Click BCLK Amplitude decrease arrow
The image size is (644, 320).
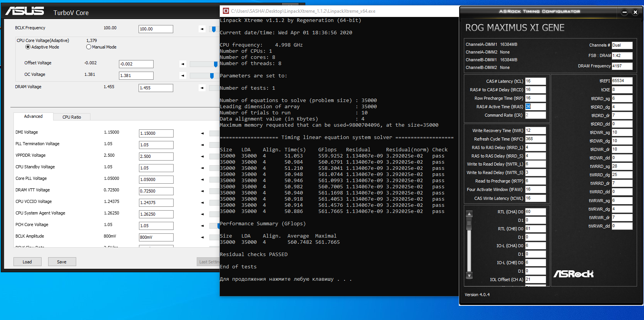pyautogui.click(x=202, y=237)
